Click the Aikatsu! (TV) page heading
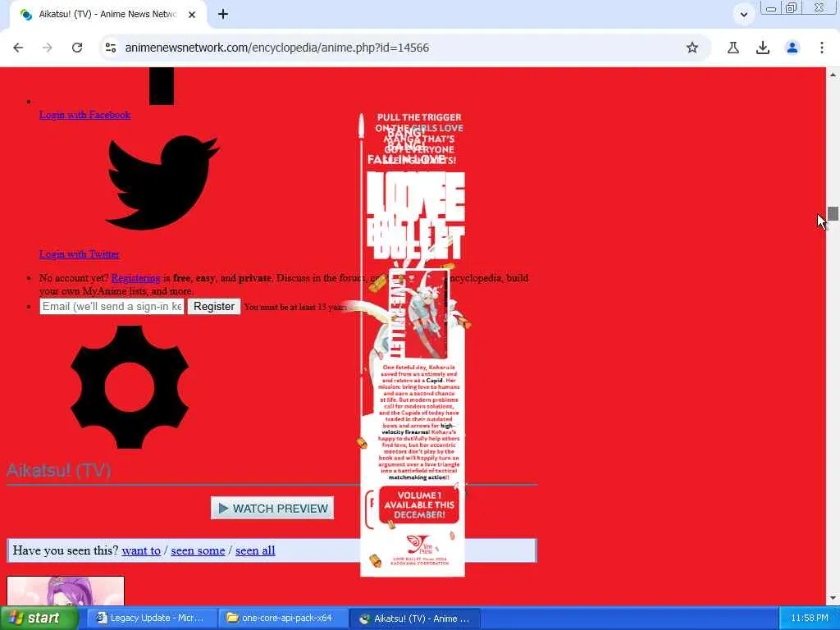Viewport: 840px width, 630px height. coord(58,470)
